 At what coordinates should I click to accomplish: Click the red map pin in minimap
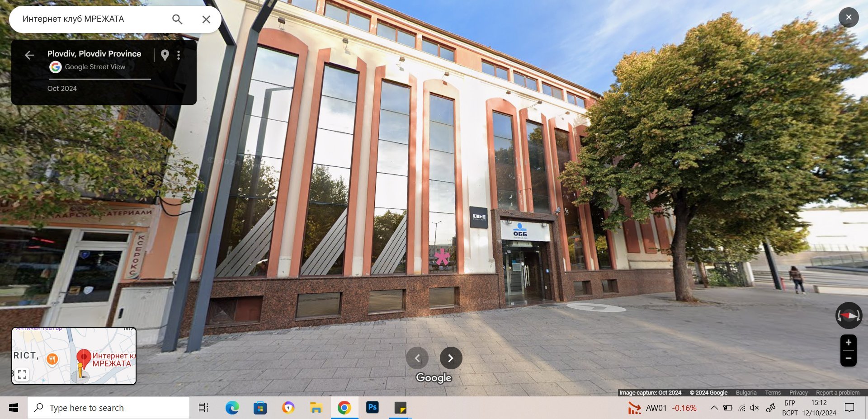coord(84,358)
